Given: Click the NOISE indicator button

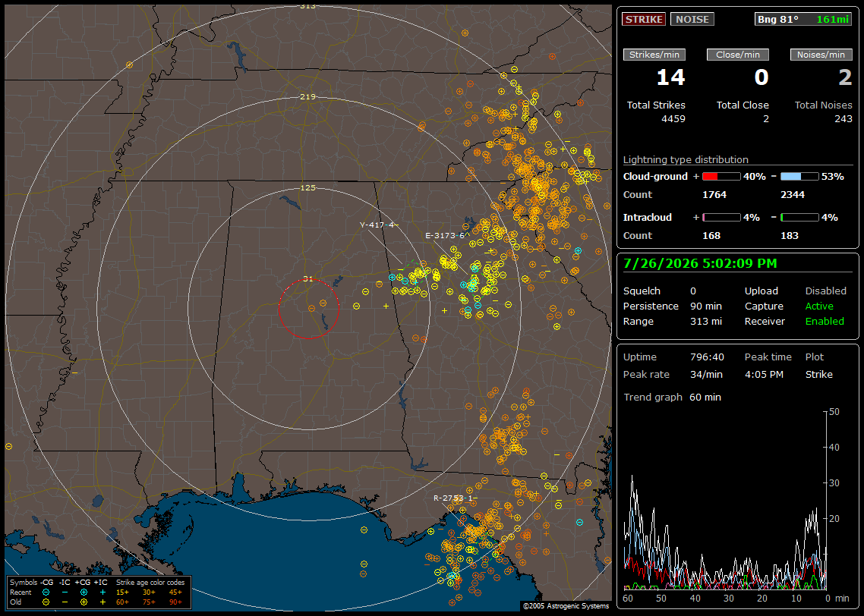Looking at the screenshot, I should (692, 19).
